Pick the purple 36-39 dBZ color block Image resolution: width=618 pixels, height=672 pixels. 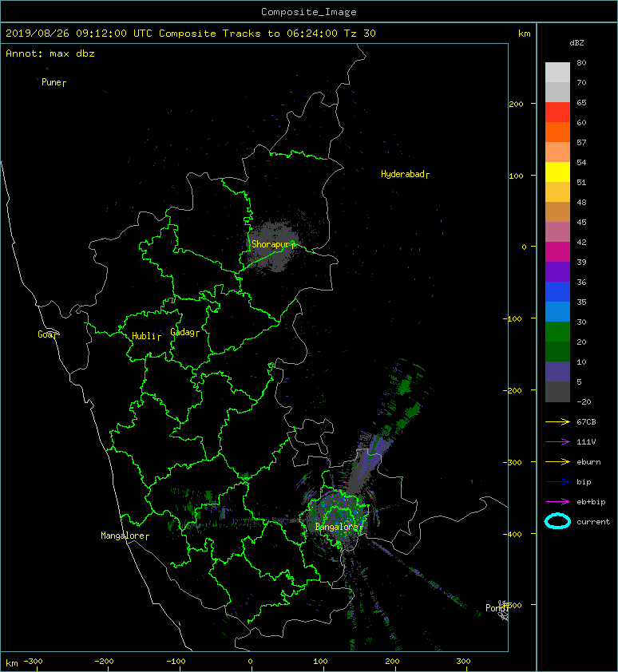(557, 272)
